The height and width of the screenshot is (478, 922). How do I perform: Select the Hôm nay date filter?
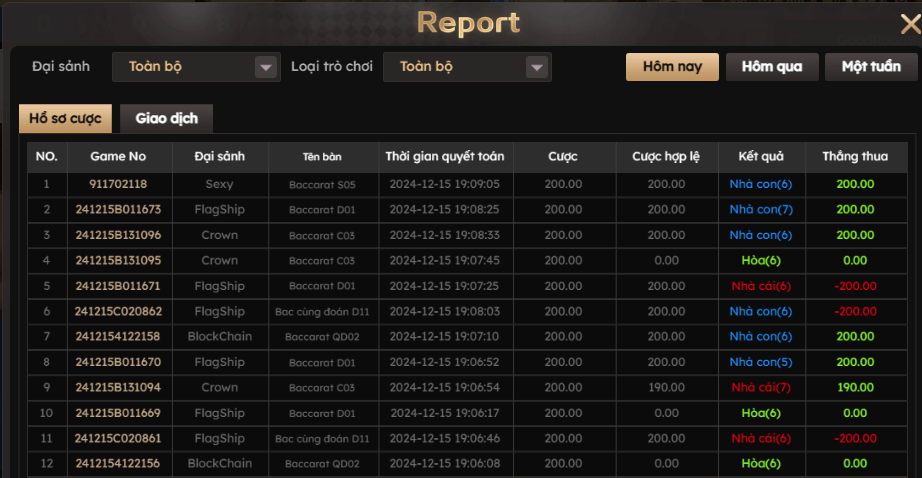(x=672, y=67)
